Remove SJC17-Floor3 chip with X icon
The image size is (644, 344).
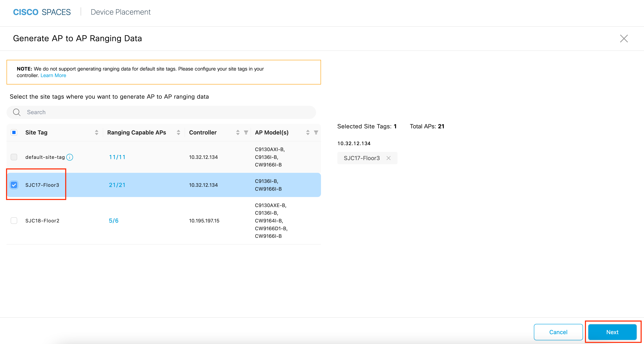point(388,158)
